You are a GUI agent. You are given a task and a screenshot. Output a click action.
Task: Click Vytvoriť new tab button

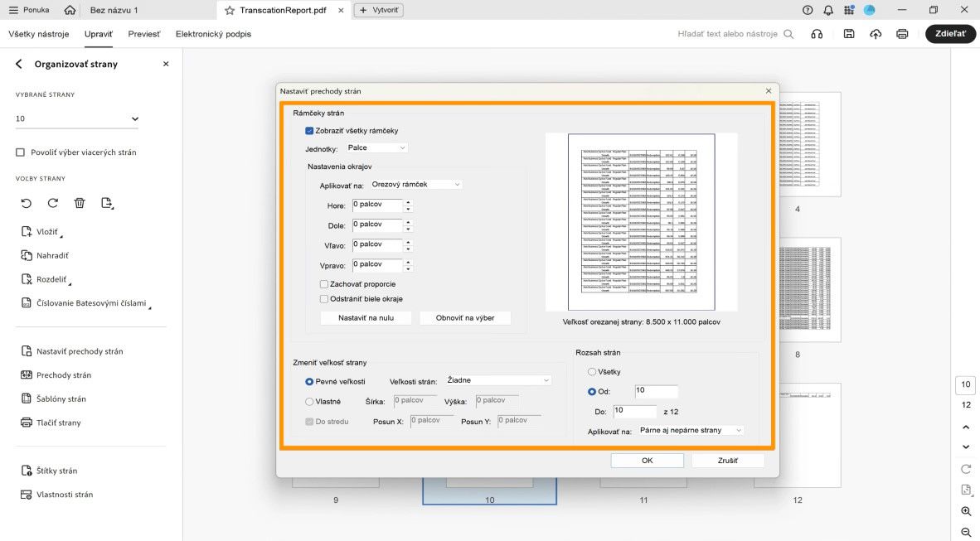point(379,10)
